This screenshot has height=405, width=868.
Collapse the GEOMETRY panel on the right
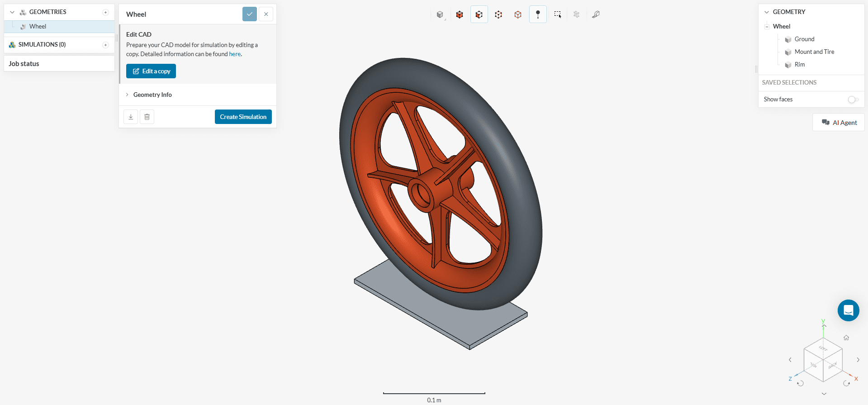(766, 12)
